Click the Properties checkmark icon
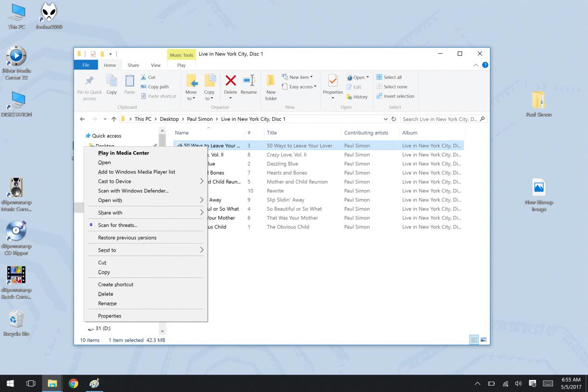588x392 pixels. [x=333, y=81]
